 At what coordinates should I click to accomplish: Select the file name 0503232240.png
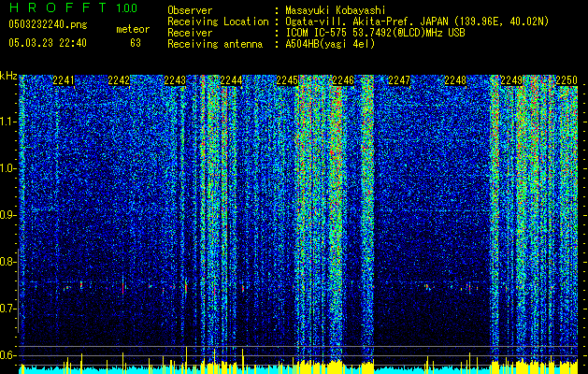48,24
